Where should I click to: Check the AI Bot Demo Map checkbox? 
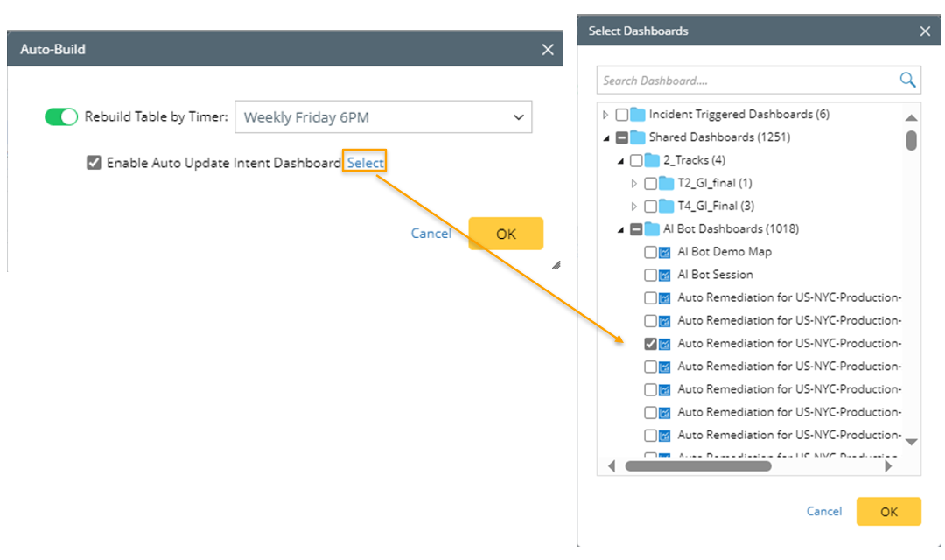point(650,252)
